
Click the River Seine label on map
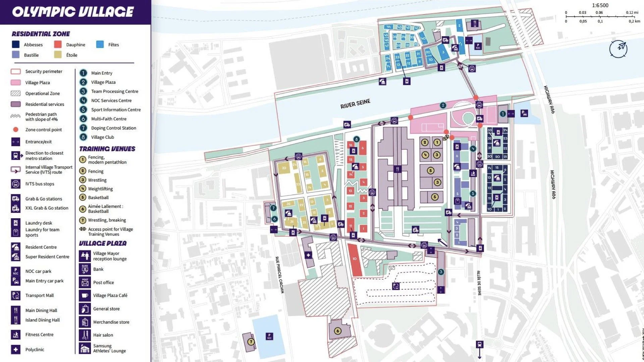pyautogui.click(x=355, y=104)
